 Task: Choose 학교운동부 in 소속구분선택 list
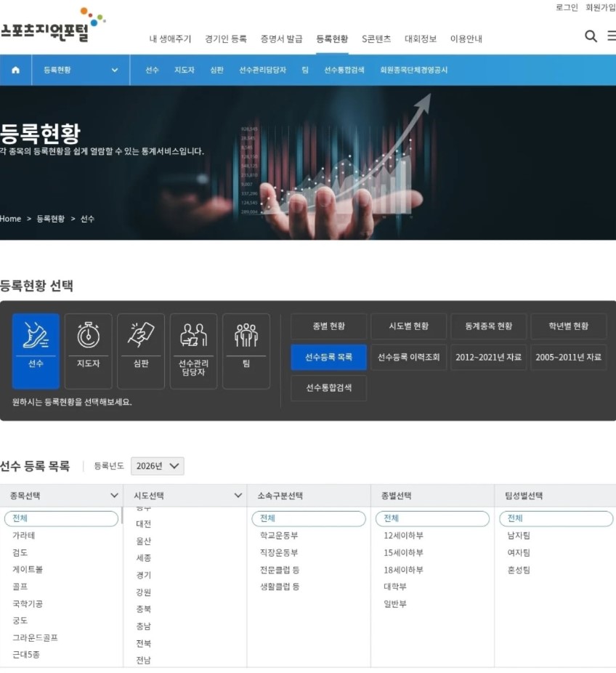[279, 535]
